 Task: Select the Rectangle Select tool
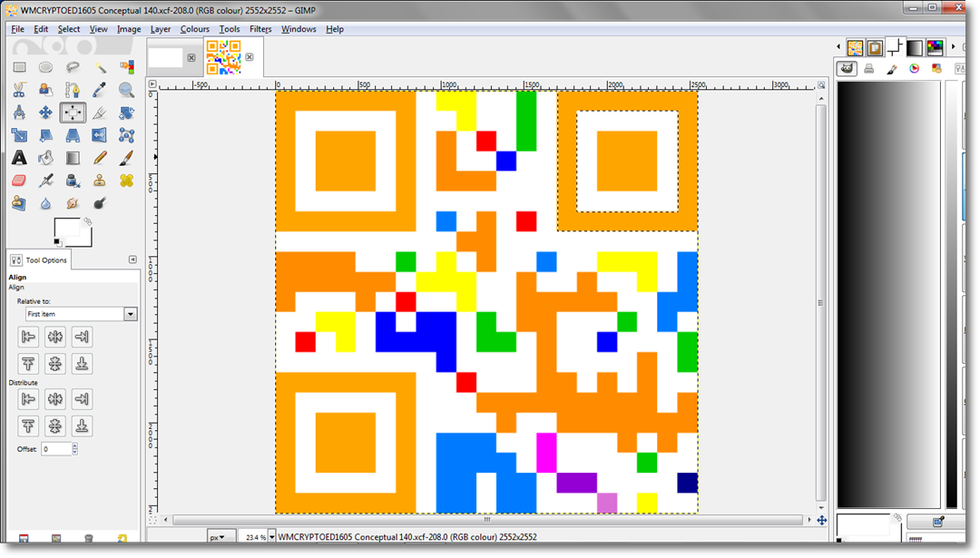pyautogui.click(x=19, y=67)
